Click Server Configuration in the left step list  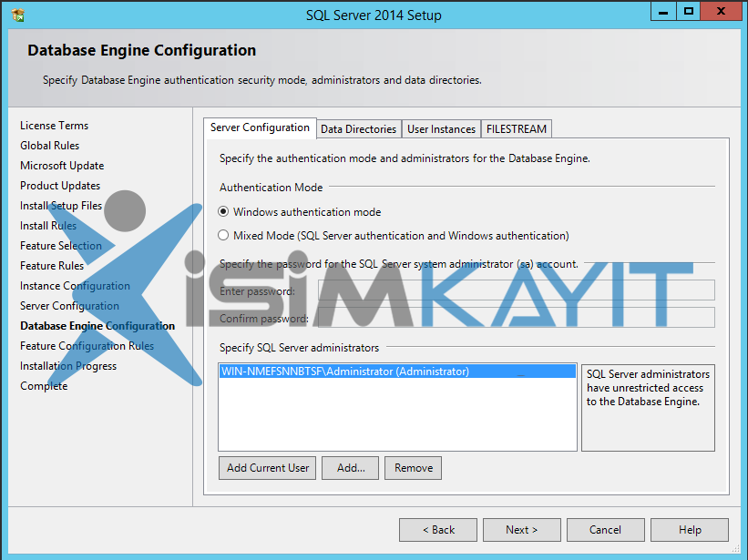point(69,306)
